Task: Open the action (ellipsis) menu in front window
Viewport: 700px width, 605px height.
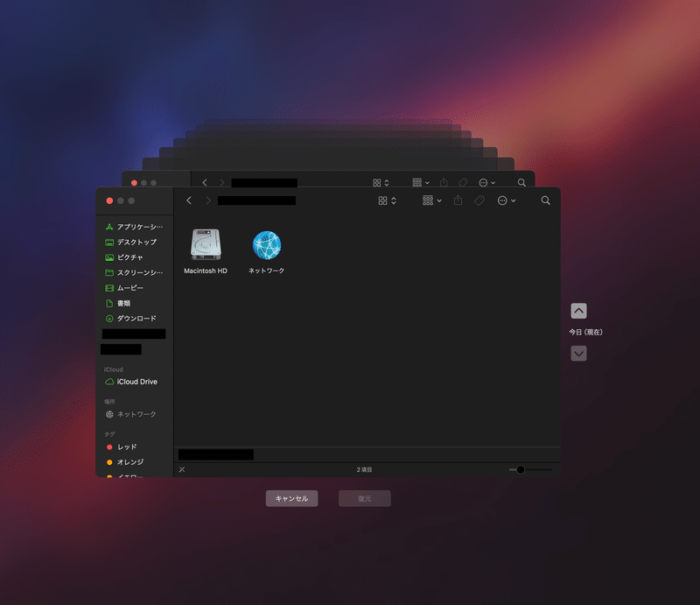Action: point(507,200)
